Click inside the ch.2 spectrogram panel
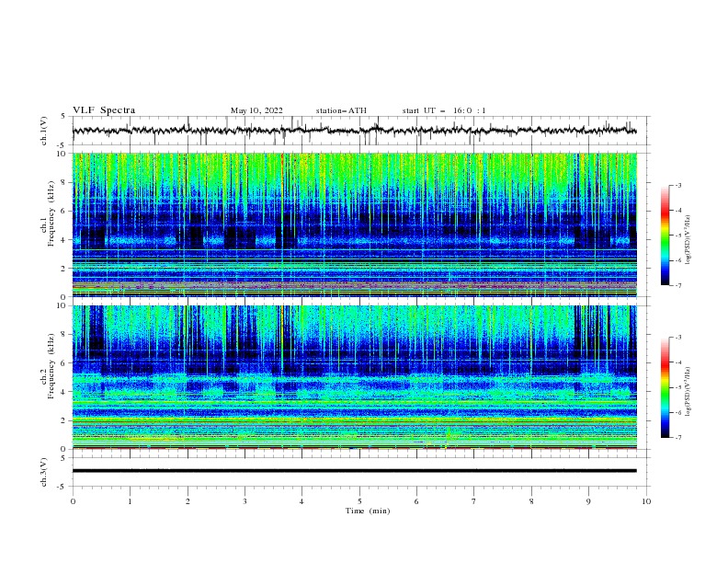Image resolution: width=728 pixels, height=563 pixels. [x=355, y=377]
